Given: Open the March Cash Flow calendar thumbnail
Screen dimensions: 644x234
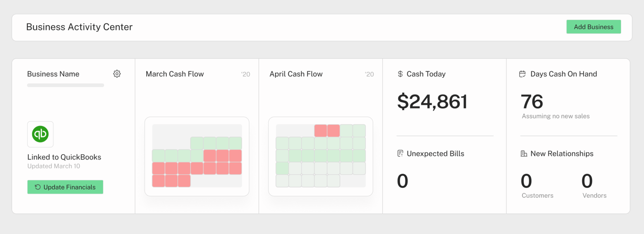Looking at the screenshot, I should coord(197,156).
